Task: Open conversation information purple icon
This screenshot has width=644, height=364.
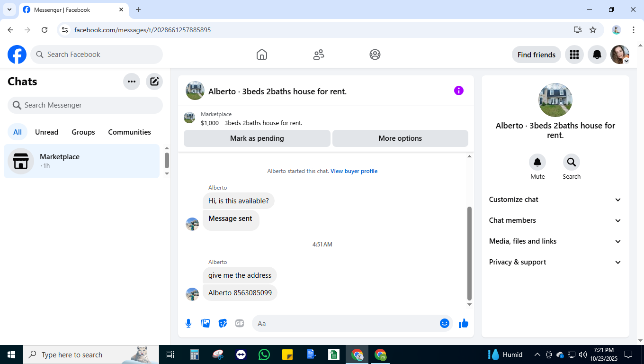Action: click(459, 91)
